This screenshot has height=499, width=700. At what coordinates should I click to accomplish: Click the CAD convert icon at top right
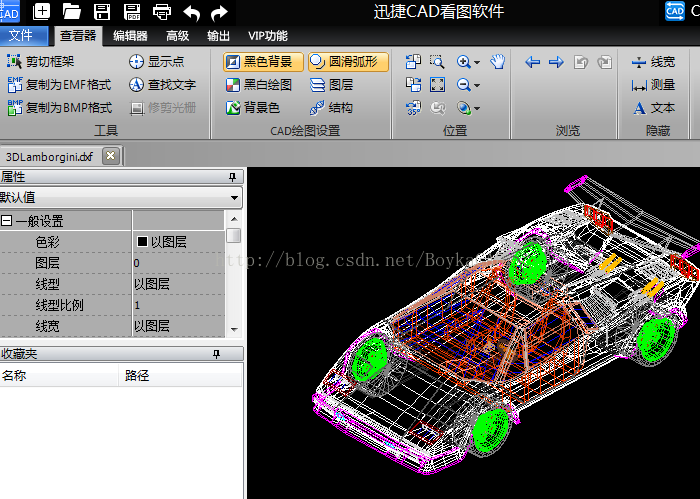pyautogui.click(x=675, y=11)
